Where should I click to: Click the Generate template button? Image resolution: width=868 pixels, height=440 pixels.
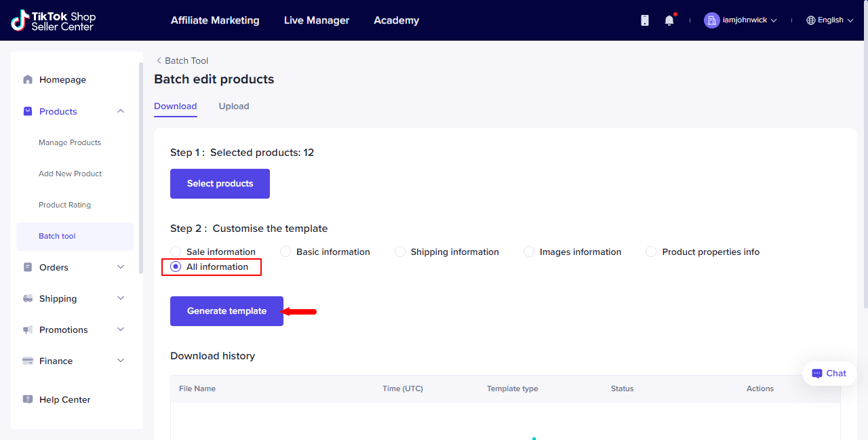click(226, 311)
